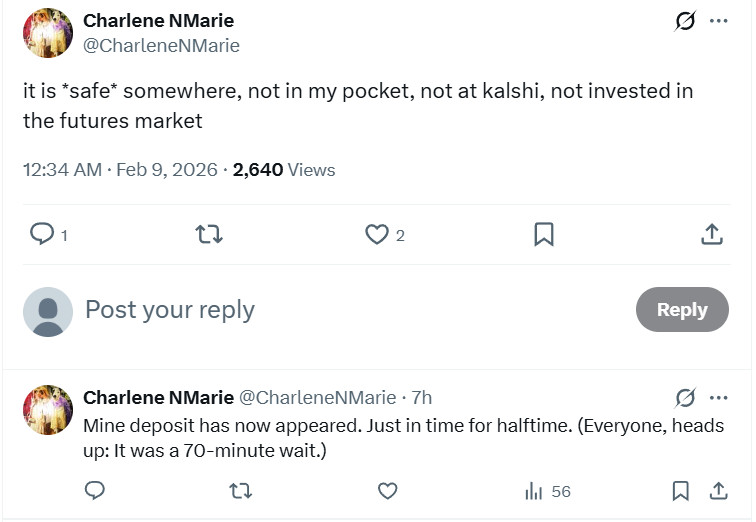Open more options on the reply tweet
The height and width of the screenshot is (522, 756).
click(x=718, y=397)
